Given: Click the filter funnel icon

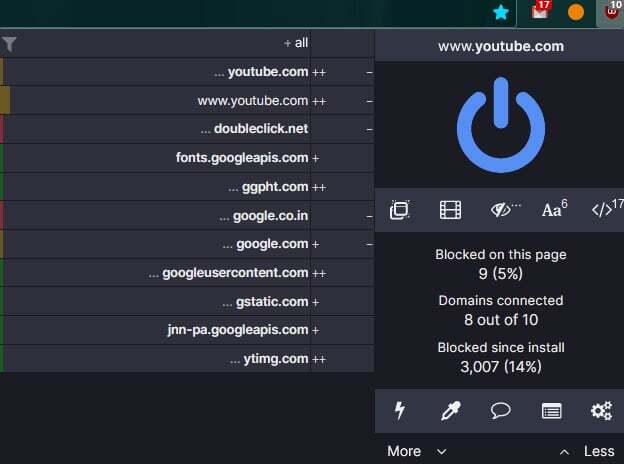Looking at the screenshot, I should click(x=9, y=44).
